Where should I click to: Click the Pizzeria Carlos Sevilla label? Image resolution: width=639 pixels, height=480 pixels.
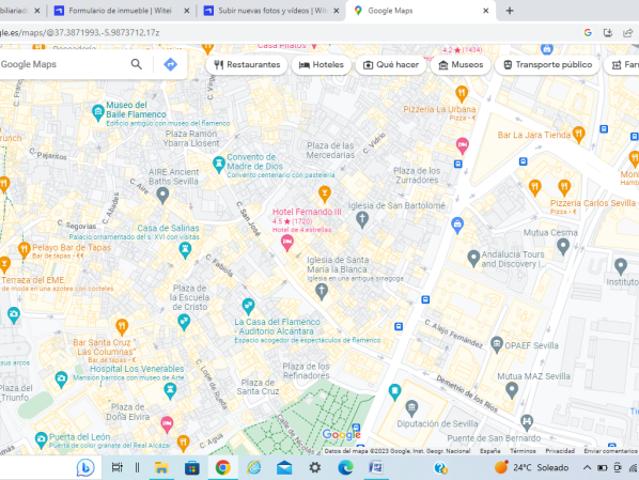coord(593,203)
